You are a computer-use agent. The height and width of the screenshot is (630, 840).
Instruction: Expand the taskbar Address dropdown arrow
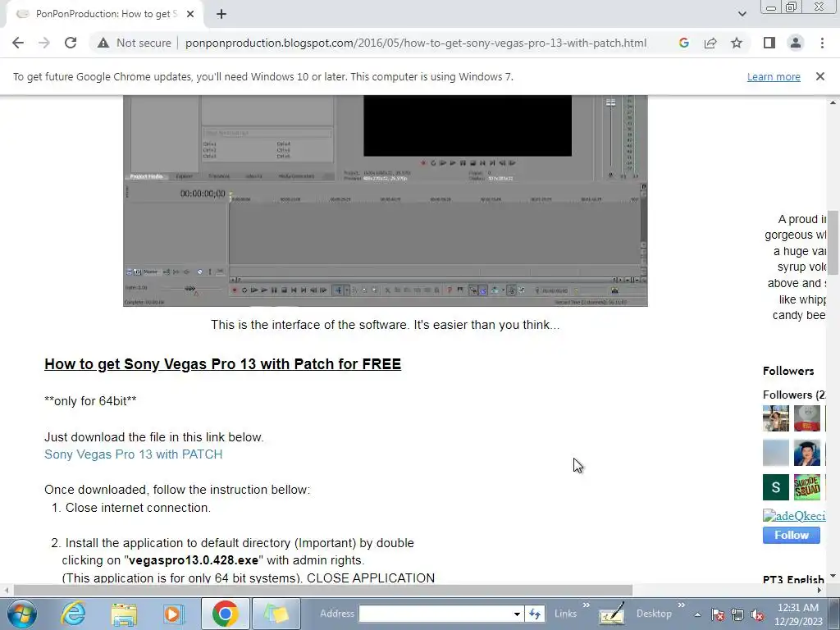click(517, 614)
